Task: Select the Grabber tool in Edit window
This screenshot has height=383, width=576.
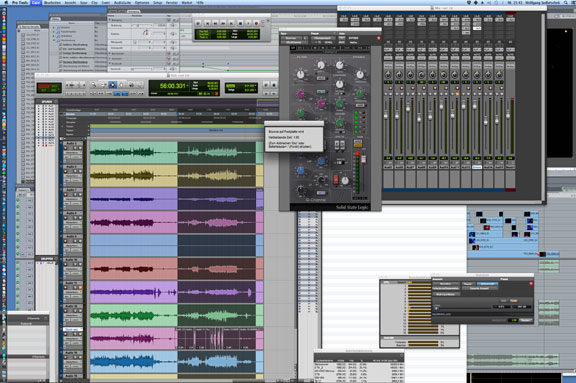Action: [x=122, y=85]
